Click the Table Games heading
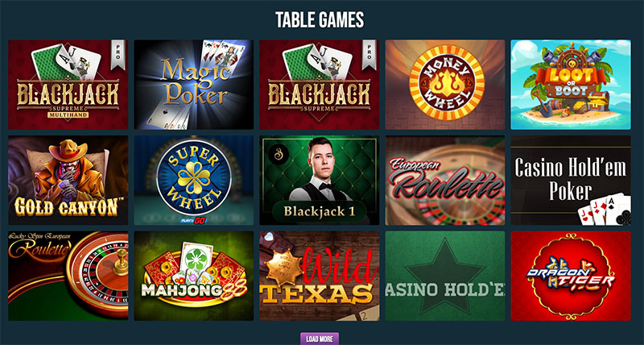Screen dimensions: 644x345 point(320,19)
